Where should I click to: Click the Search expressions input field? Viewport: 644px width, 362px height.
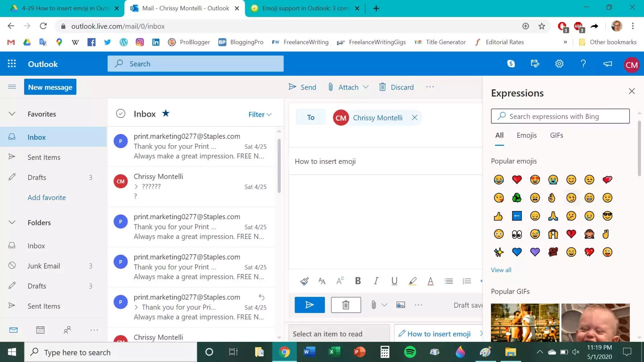pyautogui.click(x=560, y=116)
